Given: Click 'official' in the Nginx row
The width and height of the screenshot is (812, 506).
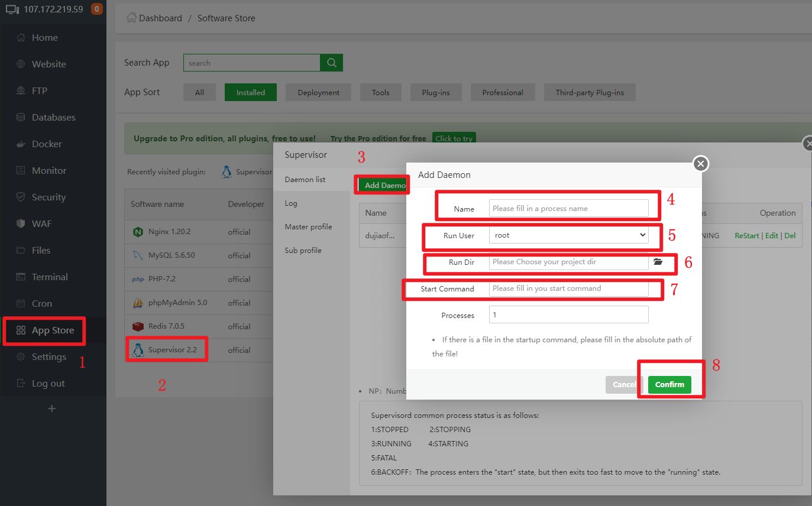Looking at the screenshot, I should pyautogui.click(x=239, y=232).
